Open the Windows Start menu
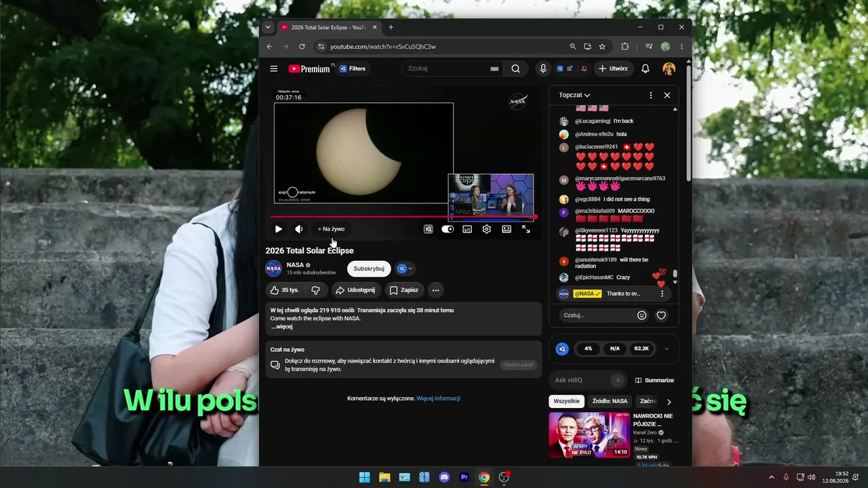Viewport: 868px width, 488px height. 364,477
